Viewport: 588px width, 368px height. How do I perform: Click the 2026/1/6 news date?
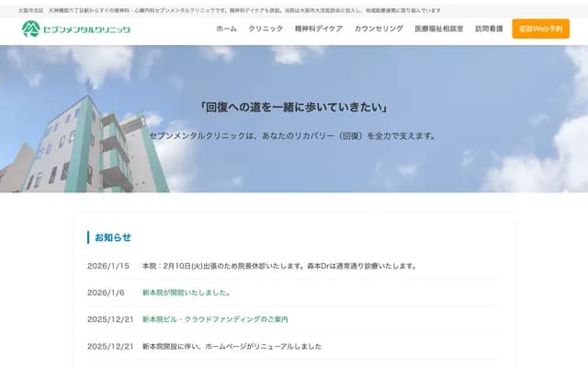point(106,293)
